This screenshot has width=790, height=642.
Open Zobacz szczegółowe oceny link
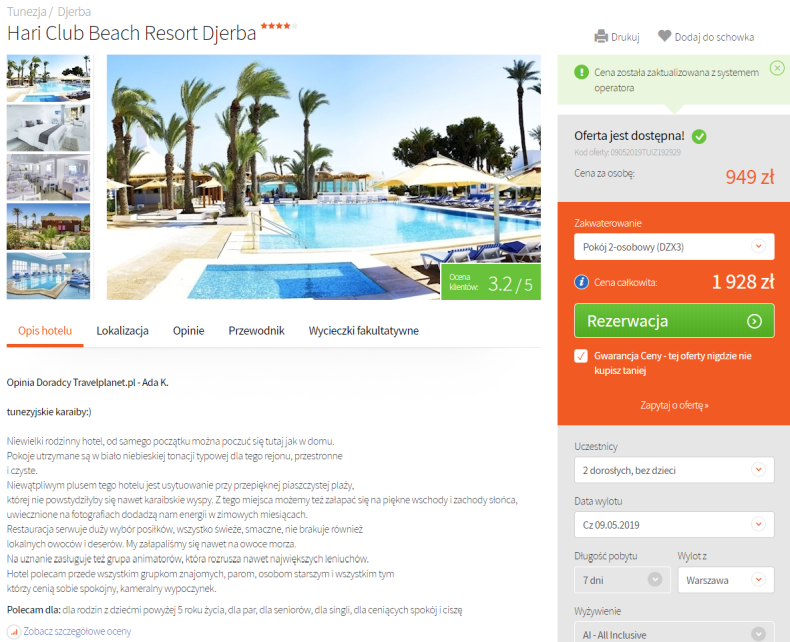point(77,631)
